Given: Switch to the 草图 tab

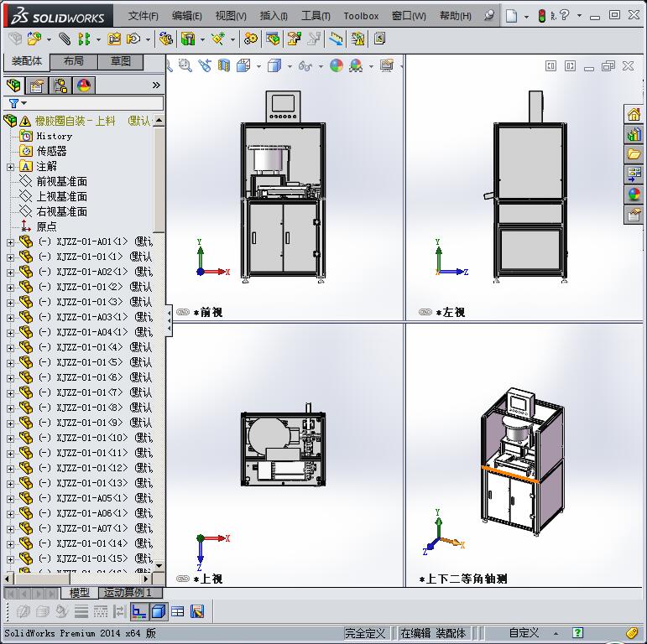Looking at the screenshot, I should tap(121, 61).
